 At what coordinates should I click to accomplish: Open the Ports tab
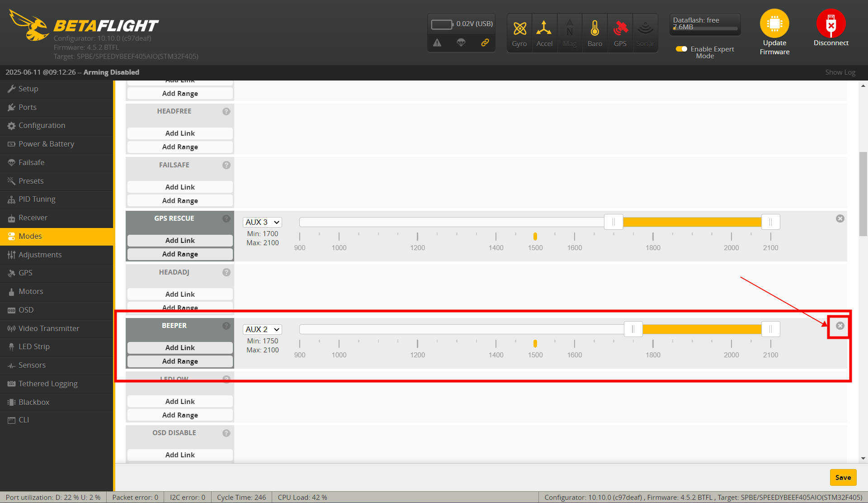pos(57,107)
